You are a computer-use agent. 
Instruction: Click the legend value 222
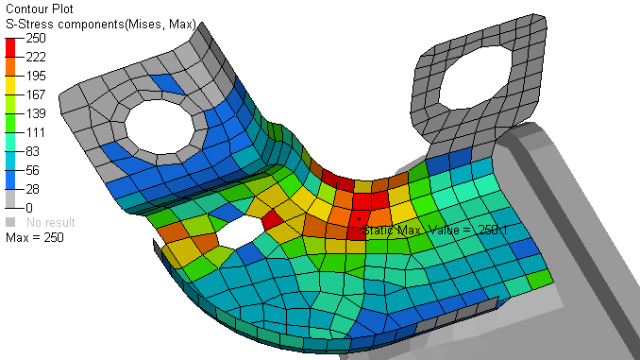(36, 57)
